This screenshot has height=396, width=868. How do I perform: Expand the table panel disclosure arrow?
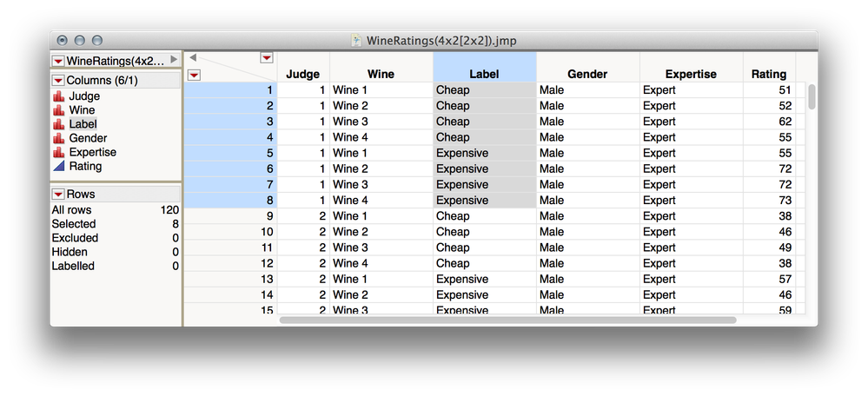click(x=174, y=59)
